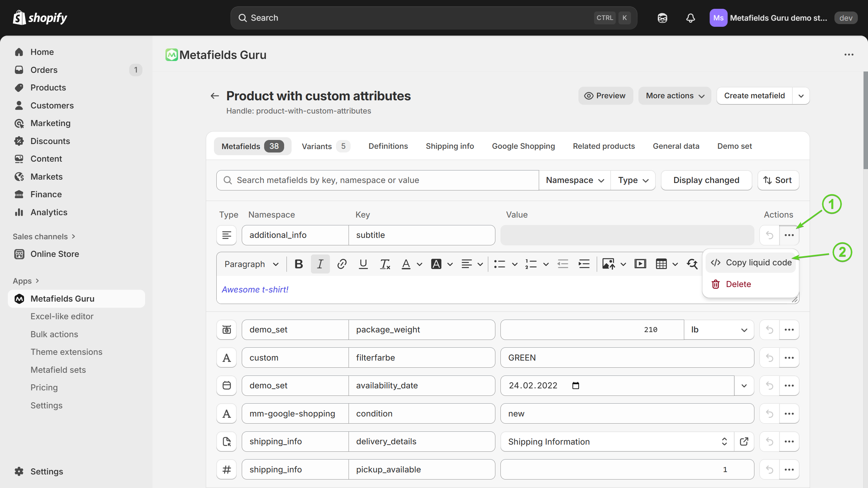Click the find and replace icon
The width and height of the screenshot is (868, 488).
tap(692, 264)
